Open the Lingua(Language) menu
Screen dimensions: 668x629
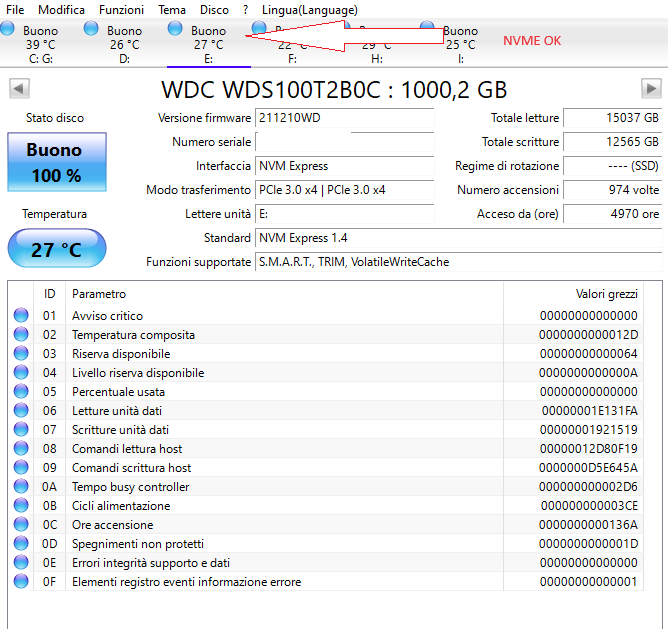(x=310, y=9)
